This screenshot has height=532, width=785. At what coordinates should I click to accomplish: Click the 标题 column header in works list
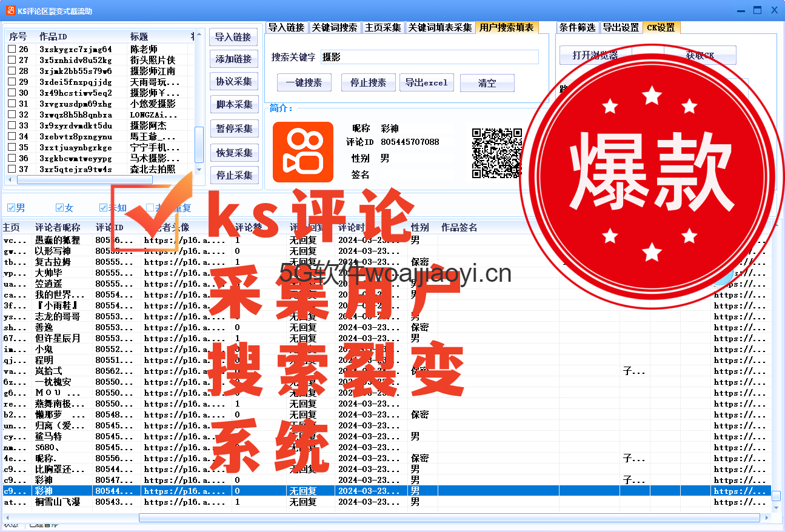(157, 36)
